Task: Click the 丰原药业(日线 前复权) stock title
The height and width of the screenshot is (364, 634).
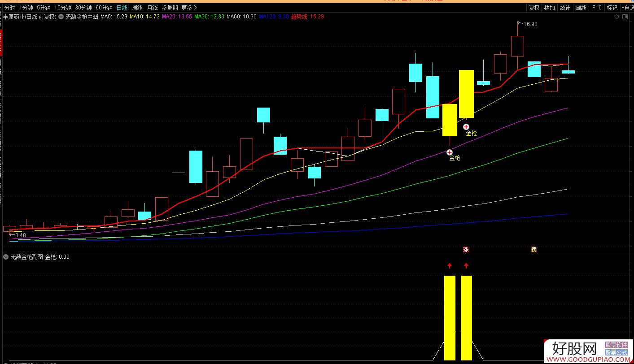Action: pos(30,17)
